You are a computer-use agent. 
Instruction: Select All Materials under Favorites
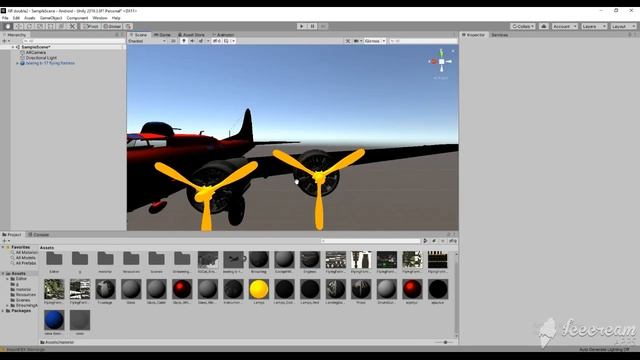[27, 253]
